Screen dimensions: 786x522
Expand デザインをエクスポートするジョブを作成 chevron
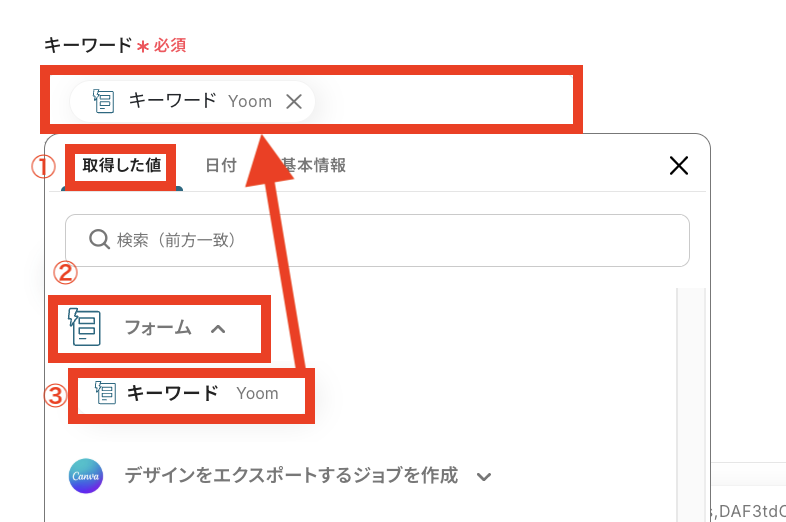pyautogui.click(x=484, y=476)
